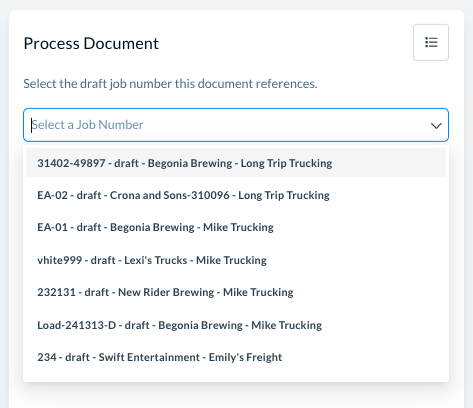Select Load-241313-D Begonia Brewing option
Viewport: 473px width, 408px height.
(236, 325)
